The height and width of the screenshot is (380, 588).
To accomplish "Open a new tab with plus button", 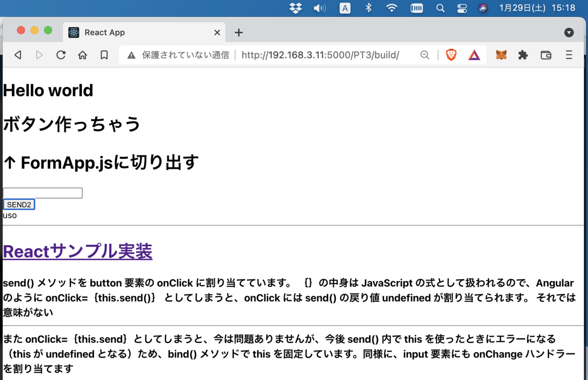I will [x=239, y=32].
